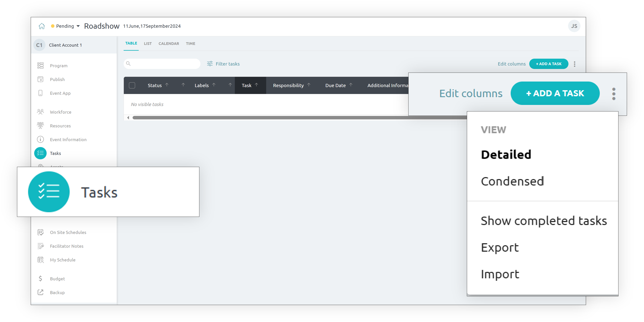Open the Event App sidebar item
Screen dimensions: 644x322
[x=60, y=93]
